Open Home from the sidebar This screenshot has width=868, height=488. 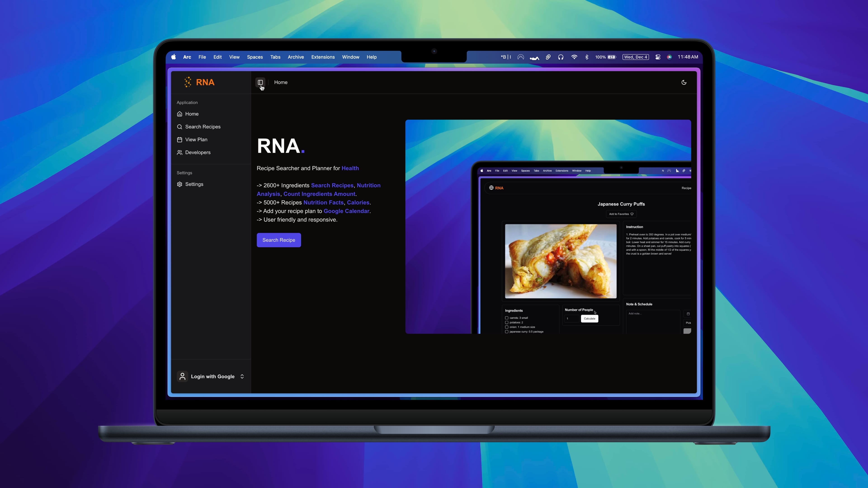(x=192, y=114)
